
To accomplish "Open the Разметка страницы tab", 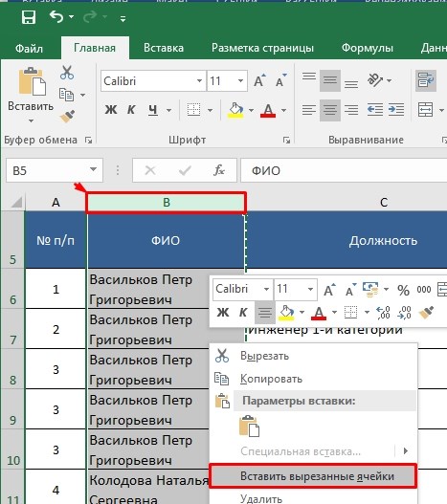I will pos(262,48).
